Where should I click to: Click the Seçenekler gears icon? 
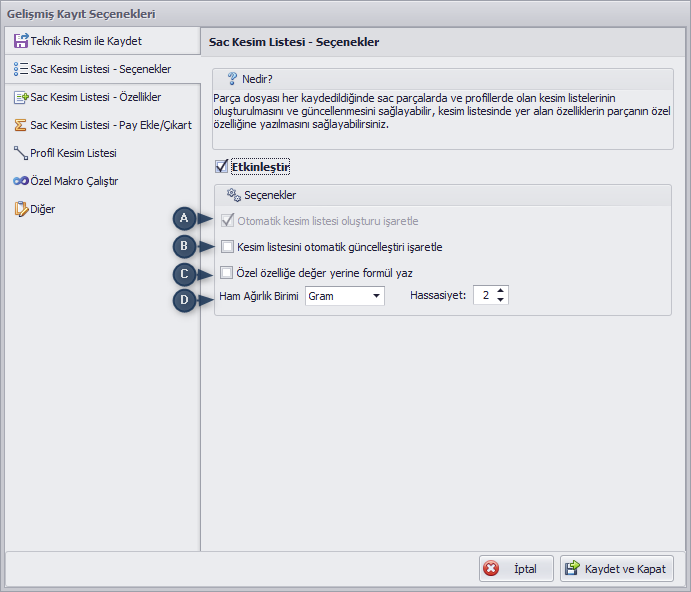[x=234, y=195]
